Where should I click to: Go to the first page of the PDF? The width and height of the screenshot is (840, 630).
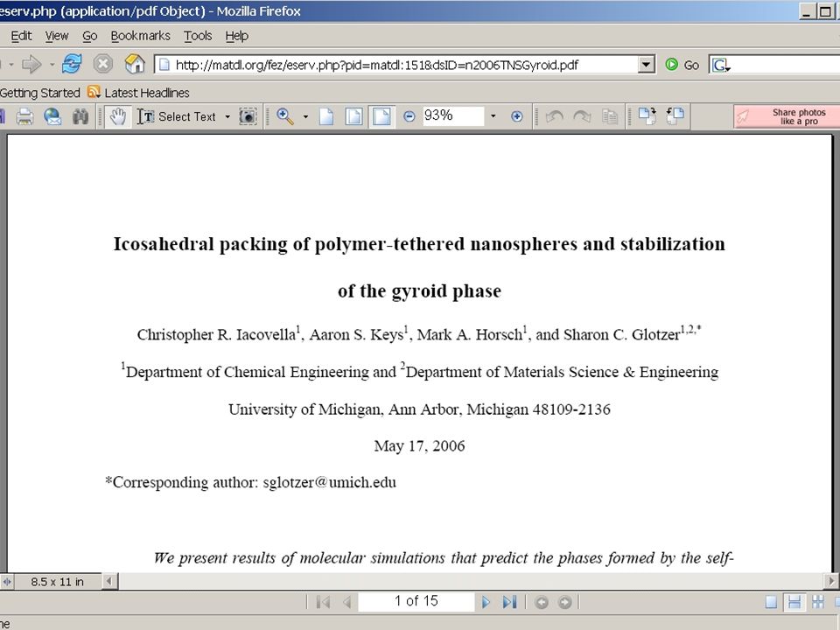click(323, 602)
